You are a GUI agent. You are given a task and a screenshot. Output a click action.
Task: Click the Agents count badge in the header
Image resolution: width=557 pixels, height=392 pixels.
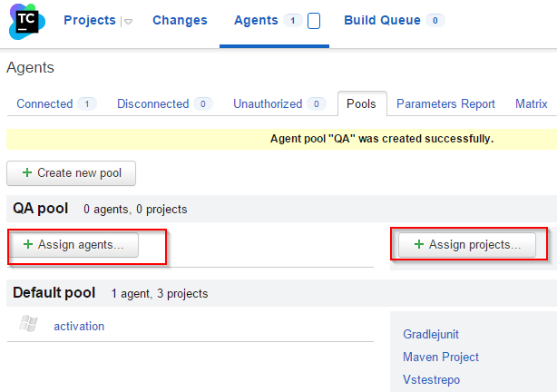(x=293, y=21)
